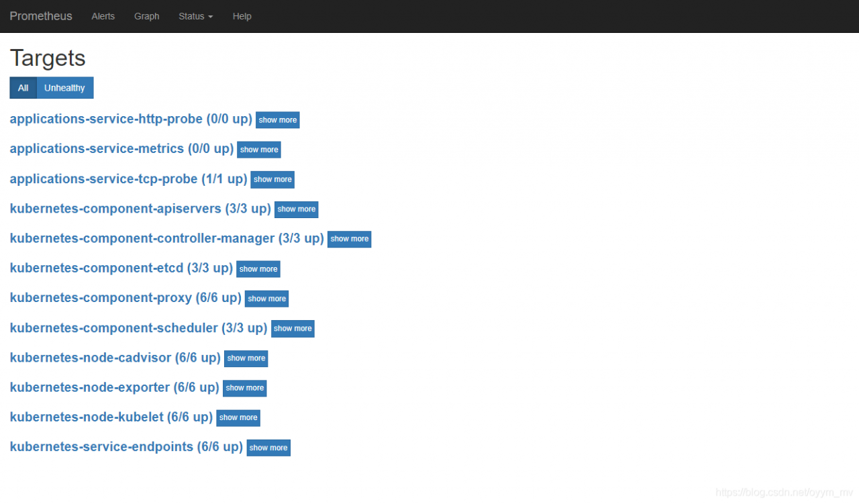Show more for applications-service-http-probe
859x504 pixels.
278,120
